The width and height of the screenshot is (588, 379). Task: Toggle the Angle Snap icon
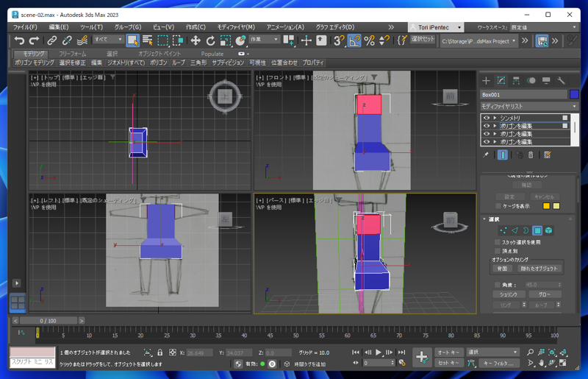coord(354,40)
